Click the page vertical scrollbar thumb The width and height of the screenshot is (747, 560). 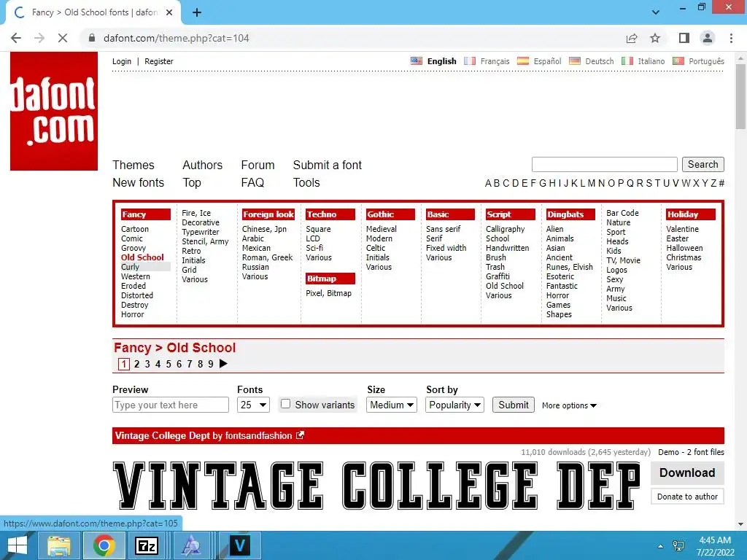(740, 96)
